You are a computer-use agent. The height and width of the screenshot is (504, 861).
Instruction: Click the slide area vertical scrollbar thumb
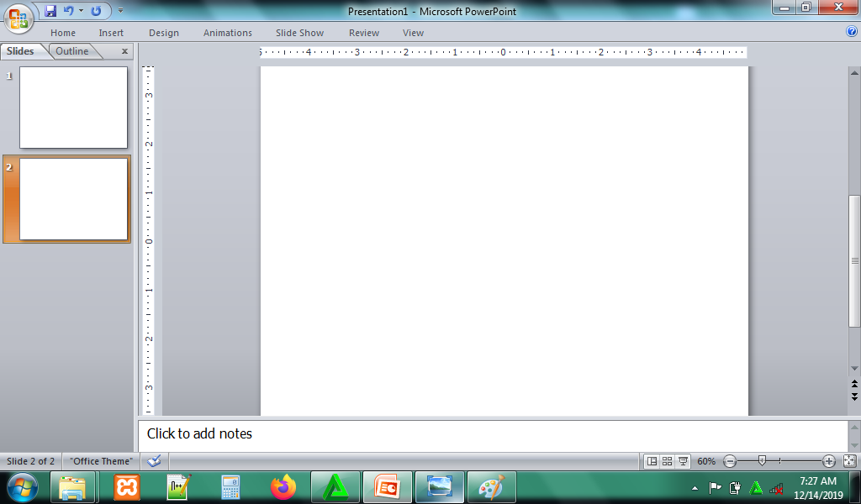point(854,260)
